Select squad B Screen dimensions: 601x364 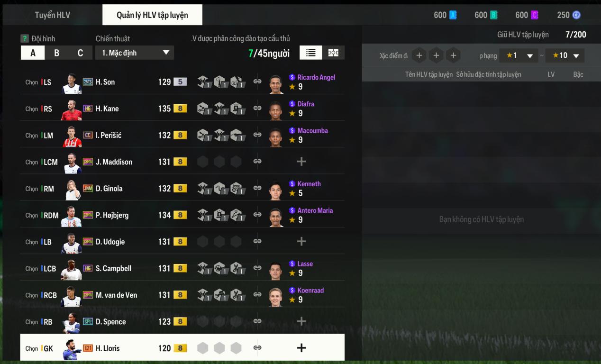[x=56, y=53]
